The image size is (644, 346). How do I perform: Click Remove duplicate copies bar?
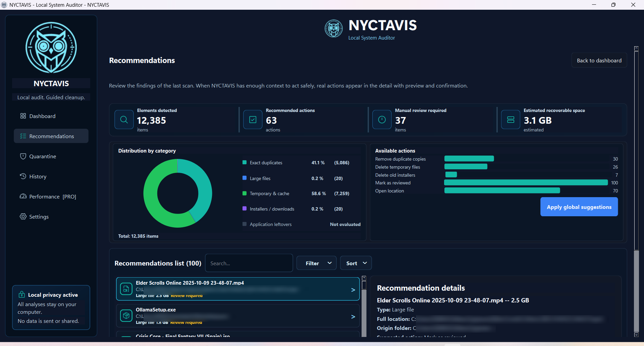click(469, 159)
